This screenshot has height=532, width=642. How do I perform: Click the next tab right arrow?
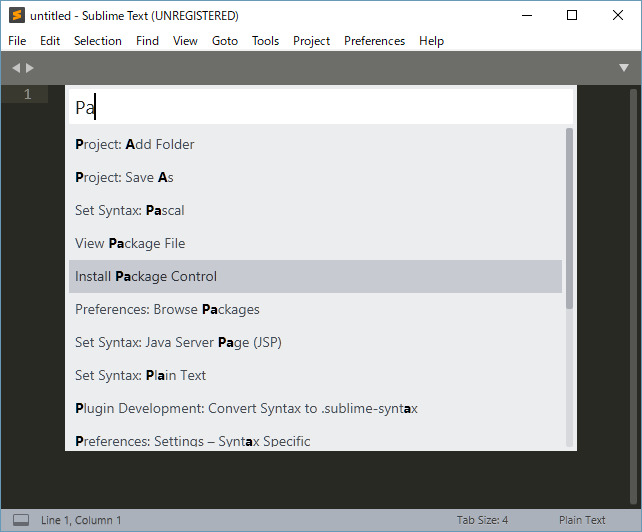[29, 68]
